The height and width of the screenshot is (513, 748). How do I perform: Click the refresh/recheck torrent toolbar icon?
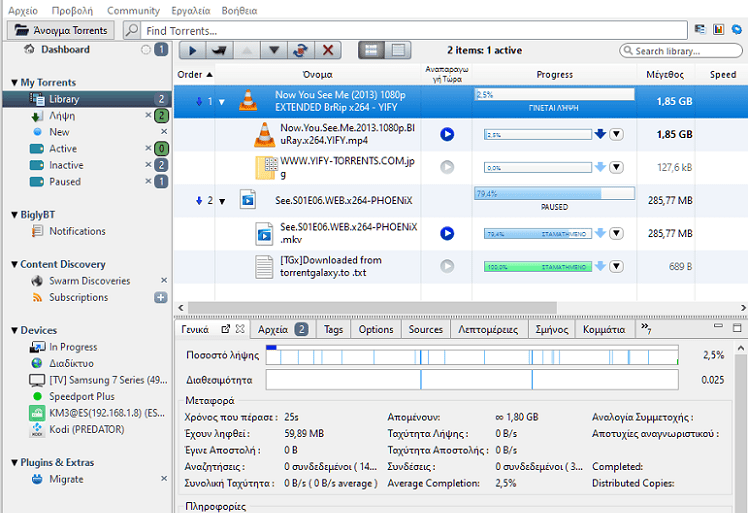click(301, 50)
